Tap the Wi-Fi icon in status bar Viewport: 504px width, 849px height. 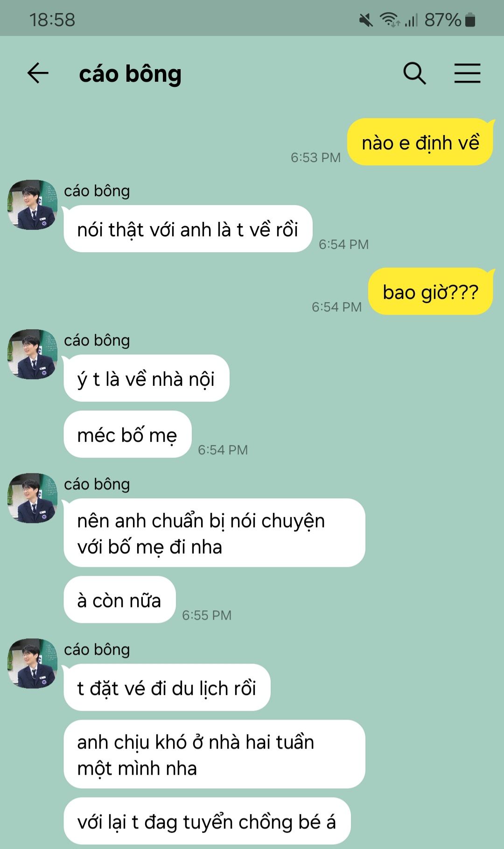(389, 20)
